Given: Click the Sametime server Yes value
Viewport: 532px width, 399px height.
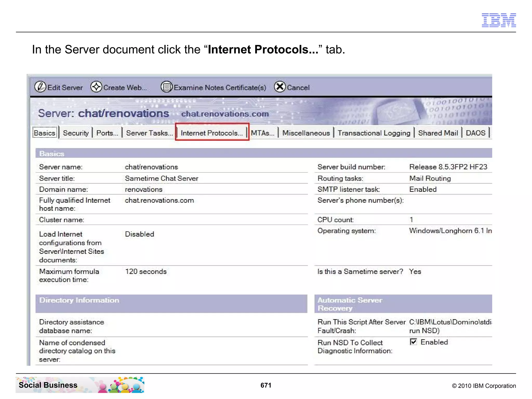Looking at the screenshot, I should [415, 272].
